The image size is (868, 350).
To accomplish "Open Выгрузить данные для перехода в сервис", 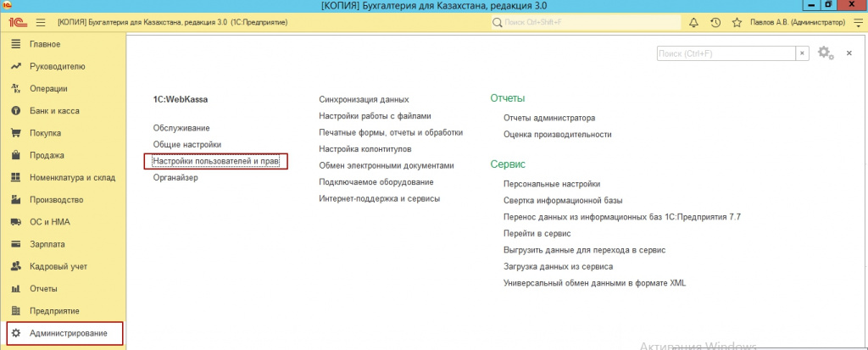I will (x=584, y=250).
